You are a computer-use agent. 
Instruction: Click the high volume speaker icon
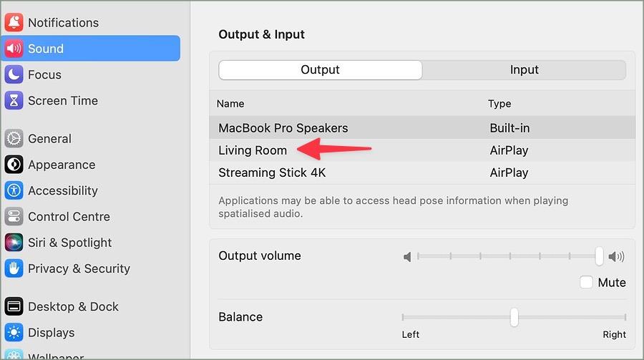click(x=617, y=257)
